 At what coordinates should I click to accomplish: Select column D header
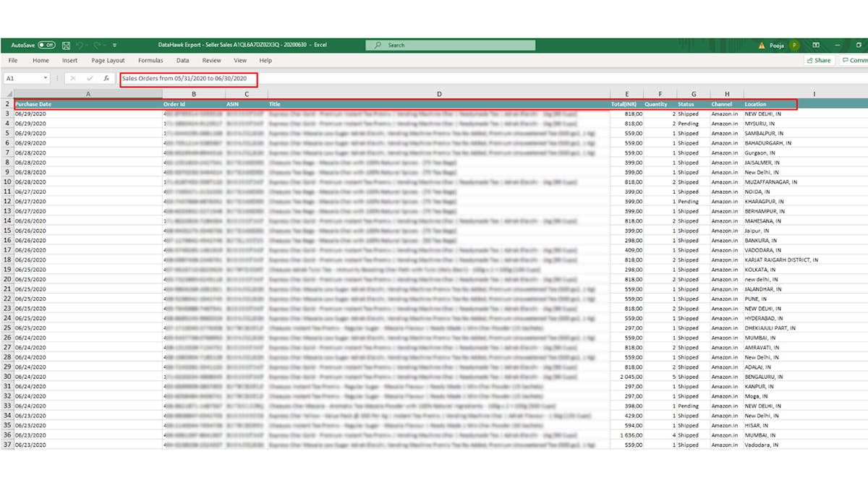pos(439,94)
